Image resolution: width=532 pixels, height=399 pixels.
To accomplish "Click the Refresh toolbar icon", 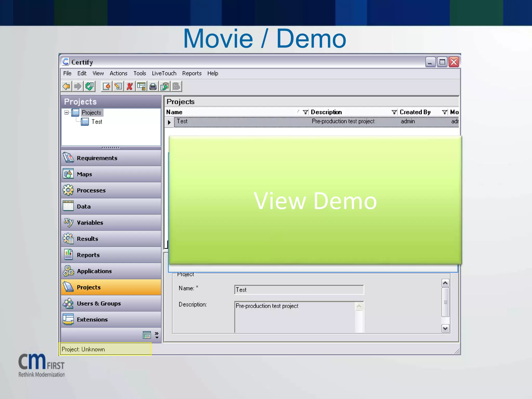I will [89, 86].
